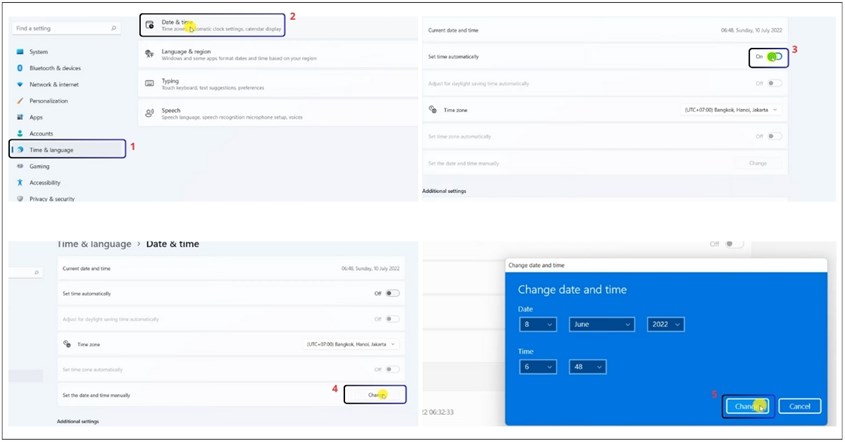
Task: Select the Bluetooth & devices icon
Action: click(20, 68)
